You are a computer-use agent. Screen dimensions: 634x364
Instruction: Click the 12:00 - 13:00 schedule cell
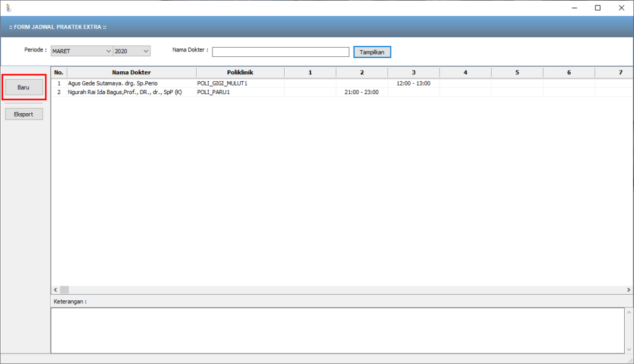(x=413, y=83)
